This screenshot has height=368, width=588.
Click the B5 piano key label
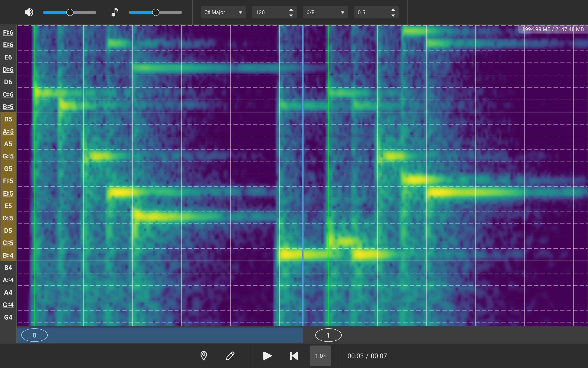[8, 119]
